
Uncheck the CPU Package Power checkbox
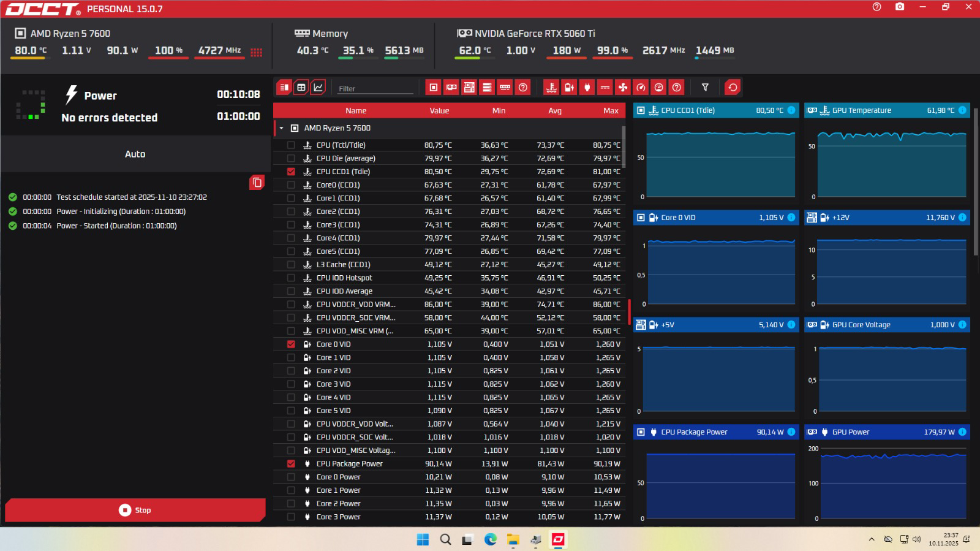pyautogui.click(x=291, y=464)
